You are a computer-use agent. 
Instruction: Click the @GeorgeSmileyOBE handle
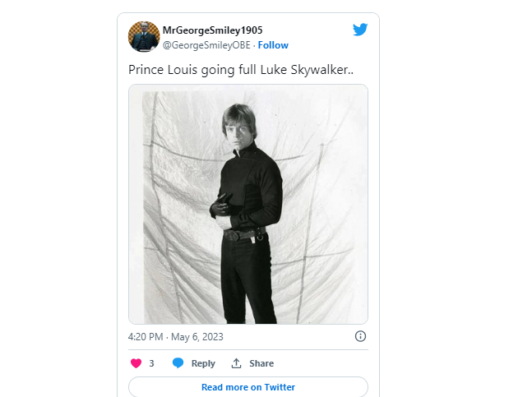(206, 45)
